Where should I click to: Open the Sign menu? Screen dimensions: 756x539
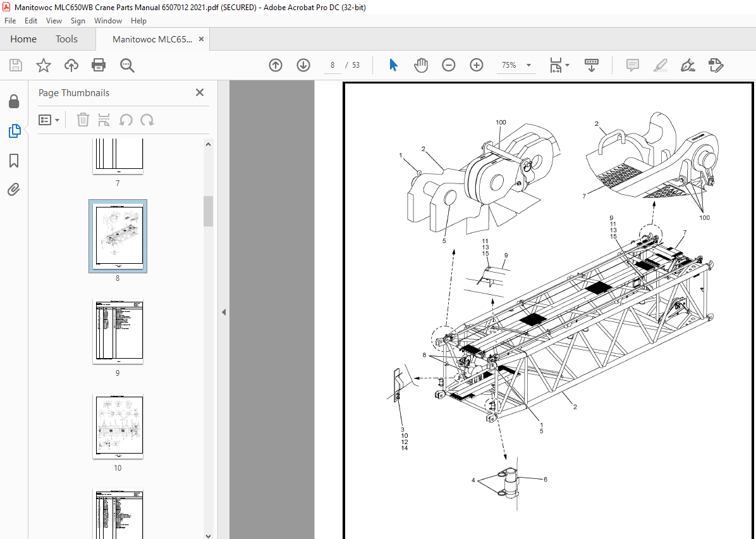[78, 21]
